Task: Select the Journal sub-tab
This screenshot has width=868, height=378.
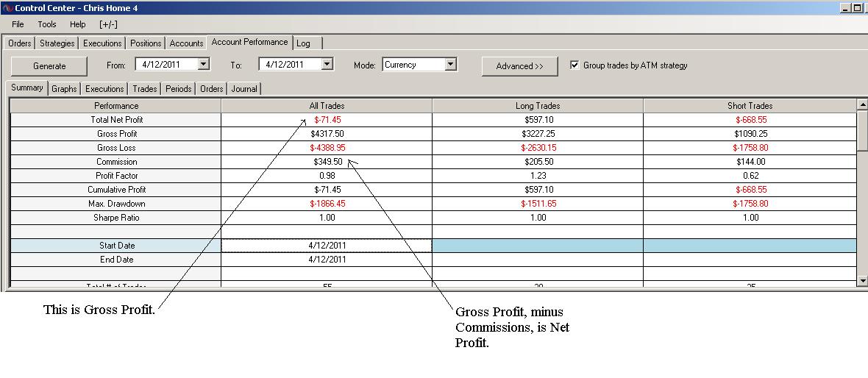Action: [244, 88]
